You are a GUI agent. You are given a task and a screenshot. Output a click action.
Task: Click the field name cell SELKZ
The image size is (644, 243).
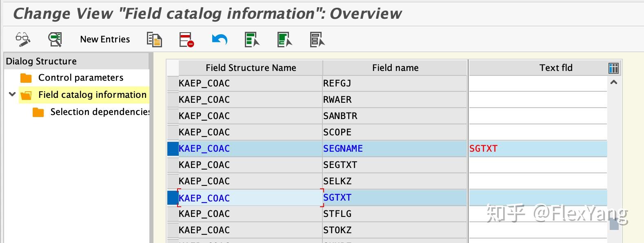click(x=395, y=181)
